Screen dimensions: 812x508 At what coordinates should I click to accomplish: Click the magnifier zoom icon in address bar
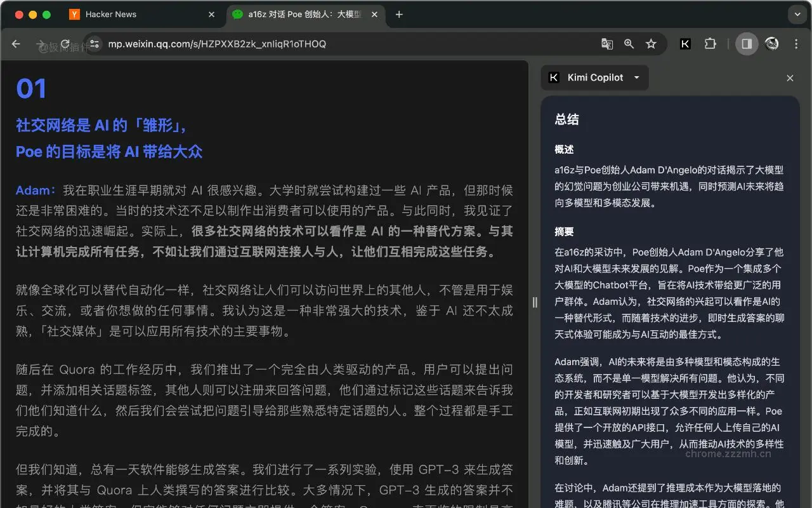click(x=629, y=44)
